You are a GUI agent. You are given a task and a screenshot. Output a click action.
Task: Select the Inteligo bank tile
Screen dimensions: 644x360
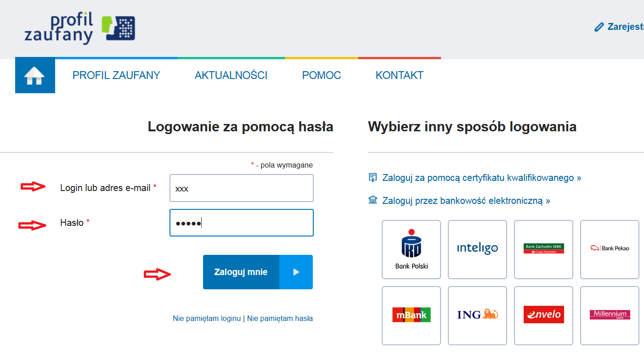tap(477, 249)
